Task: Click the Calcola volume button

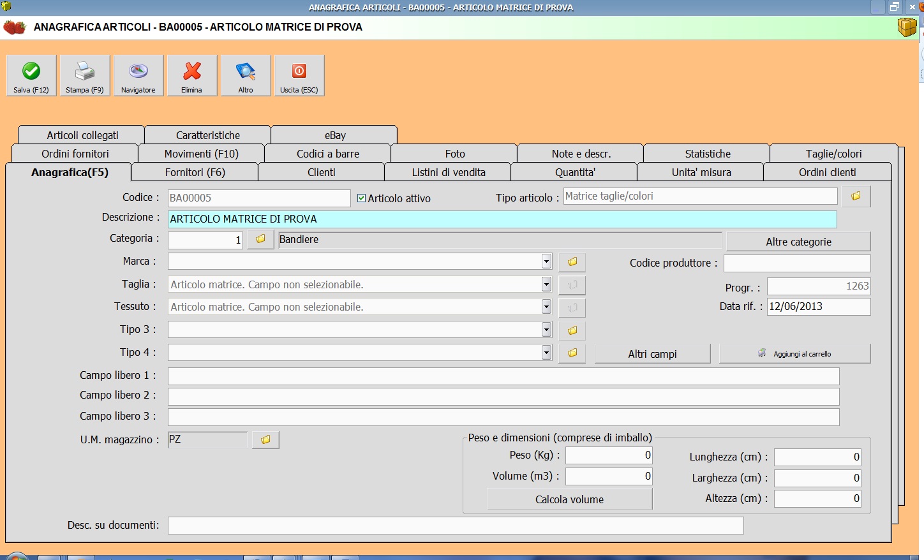Action: [x=569, y=499]
